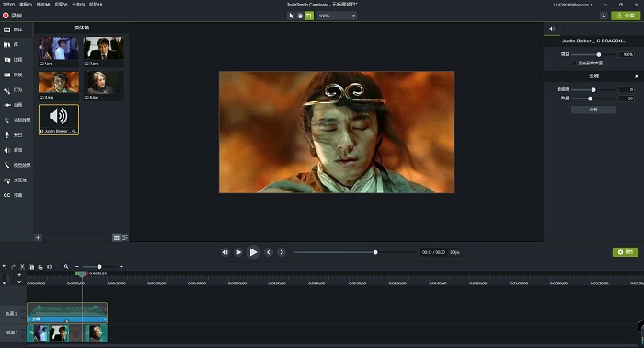Click the Redo icon on timeline toolbar
Screen dimensions: 644x348
[13, 267]
